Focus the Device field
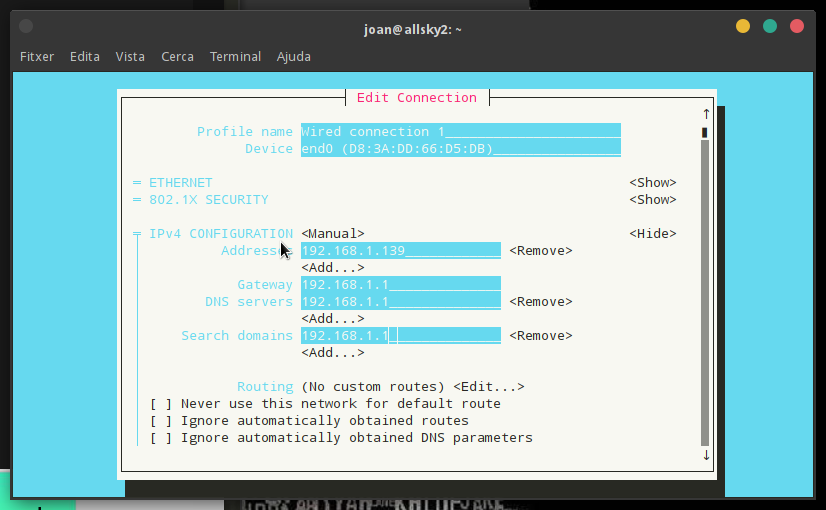This screenshot has width=826, height=510. click(x=461, y=149)
